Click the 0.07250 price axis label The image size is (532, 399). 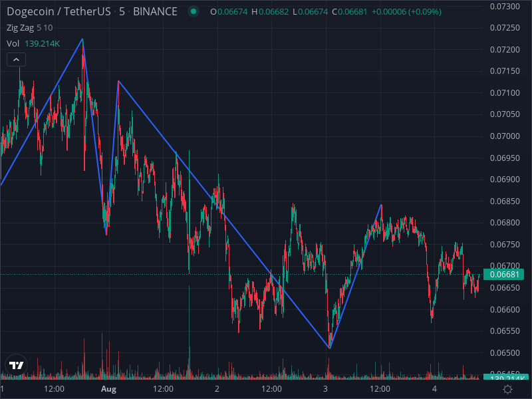click(x=505, y=28)
